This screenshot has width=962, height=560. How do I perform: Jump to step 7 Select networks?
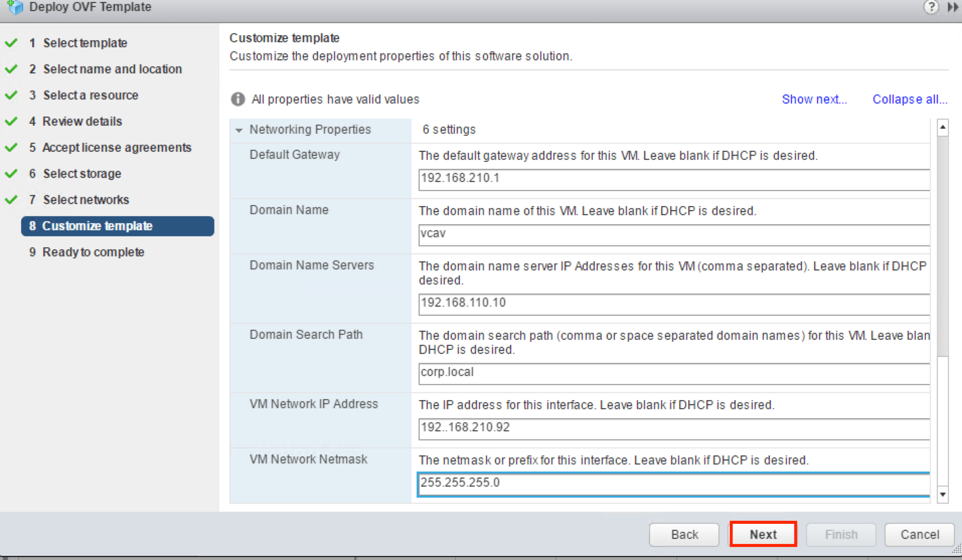click(x=86, y=200)
